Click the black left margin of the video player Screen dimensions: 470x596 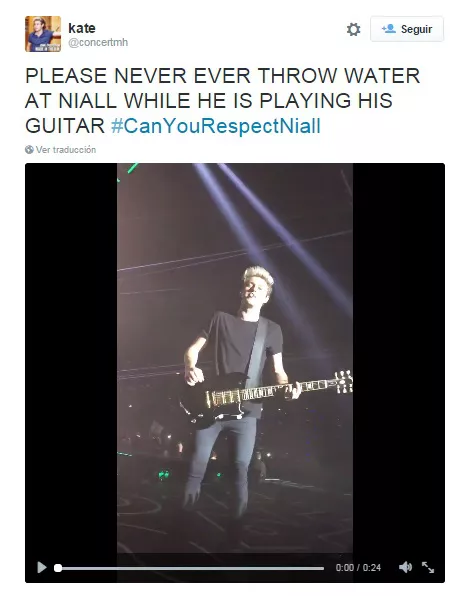pyautogui.click(x=71, y=357)
